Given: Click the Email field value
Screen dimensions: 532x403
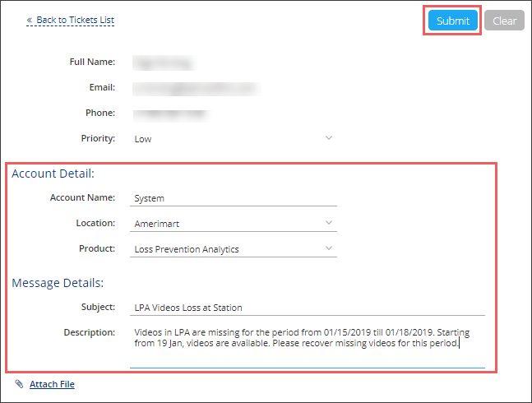Looking at the screenshot, I should (194, 87).
